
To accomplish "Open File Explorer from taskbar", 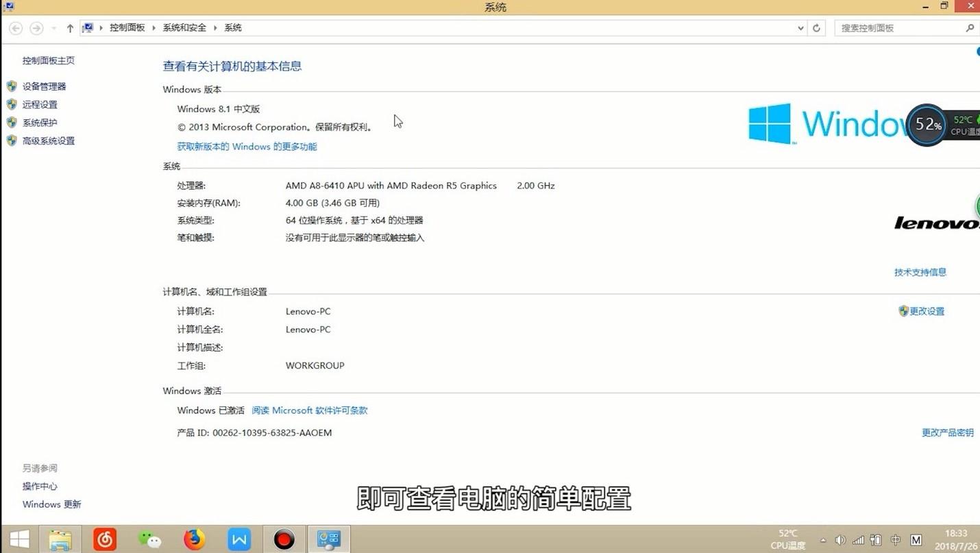I will tap(60, 539).
